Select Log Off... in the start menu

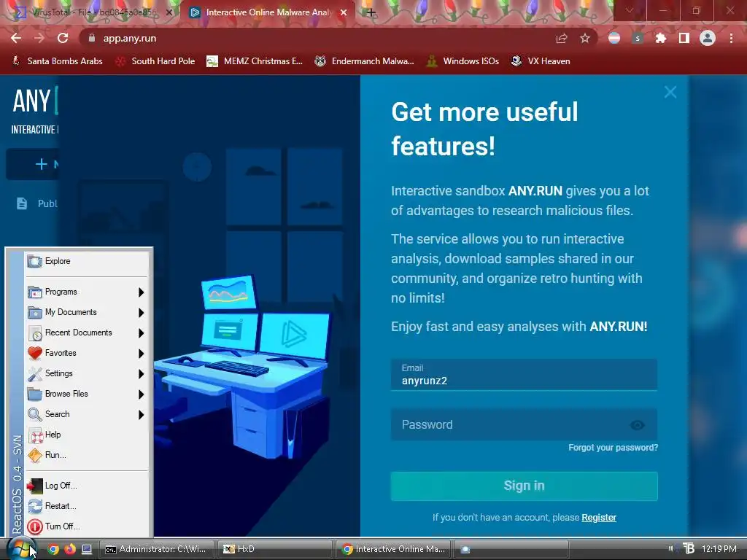point(86,486)
